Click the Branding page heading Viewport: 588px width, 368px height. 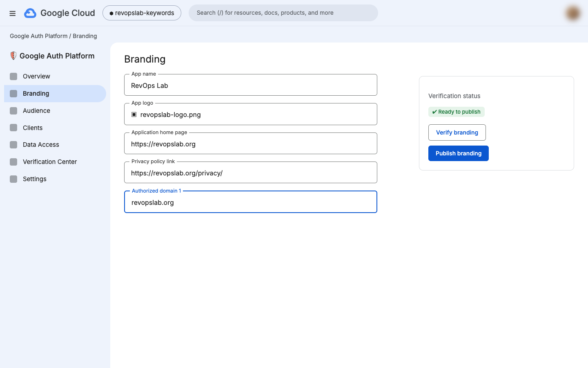145,59
